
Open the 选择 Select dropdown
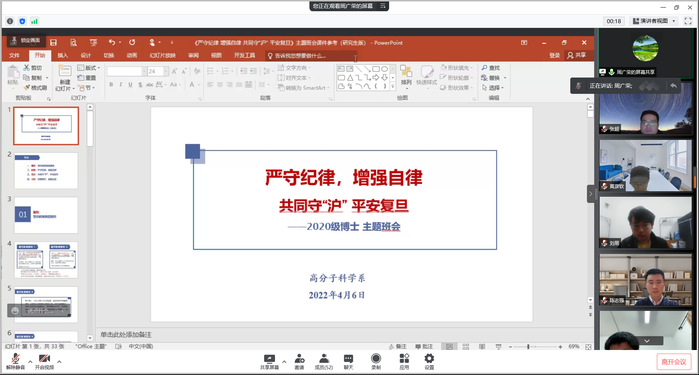493,88
